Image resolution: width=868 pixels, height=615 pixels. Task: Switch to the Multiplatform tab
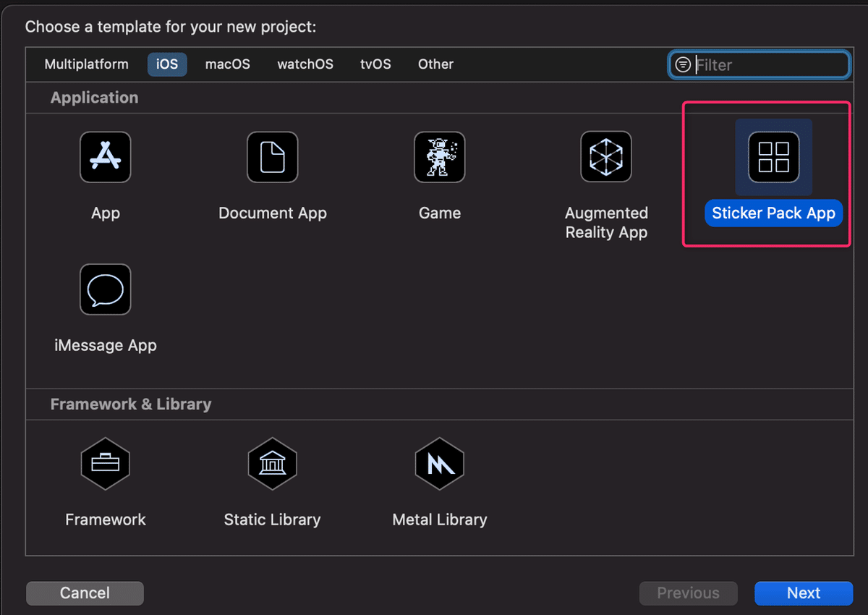tap(87, 64)
